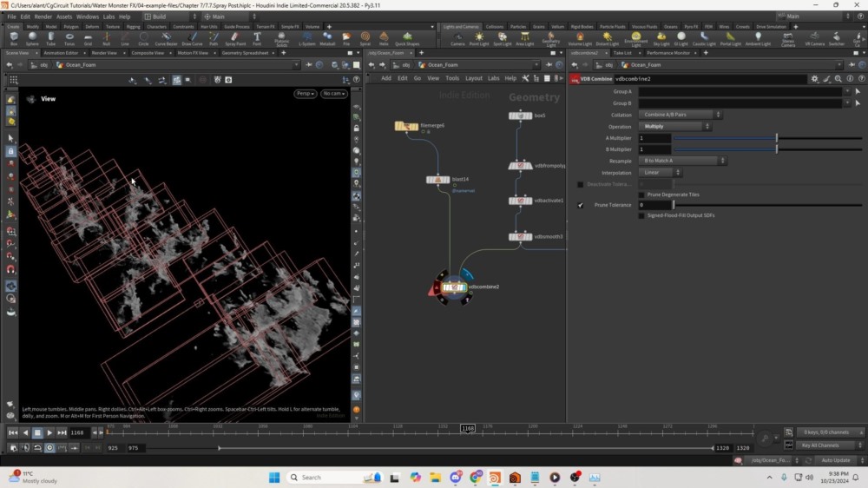
Task: Select the vdbactivate1 node
Action: pyautogui.click(x=520, y=201)
